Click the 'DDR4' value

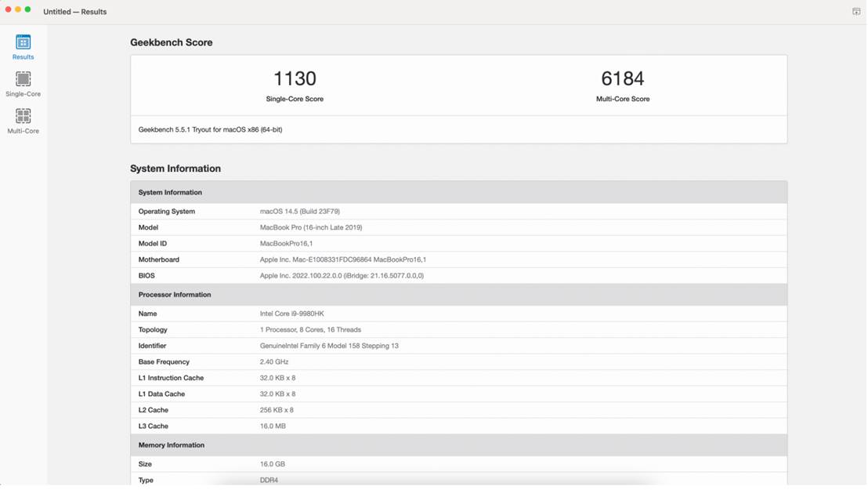[269, 480]
